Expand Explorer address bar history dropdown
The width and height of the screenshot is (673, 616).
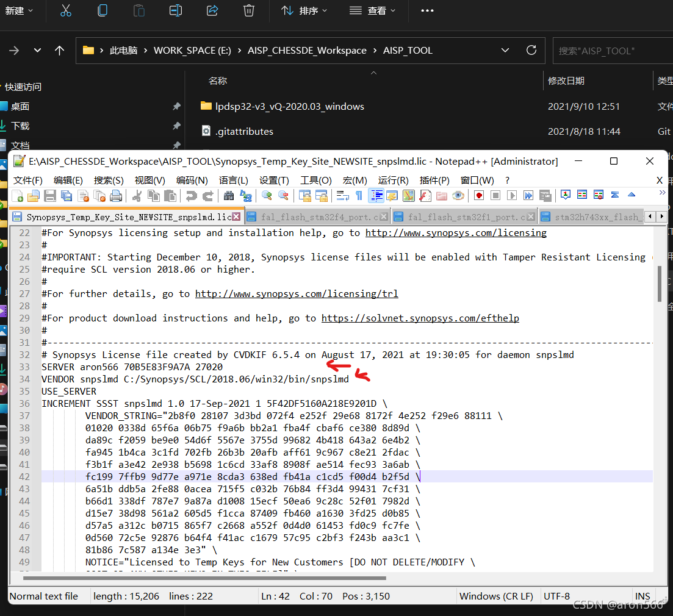click(x=505, y=51)
